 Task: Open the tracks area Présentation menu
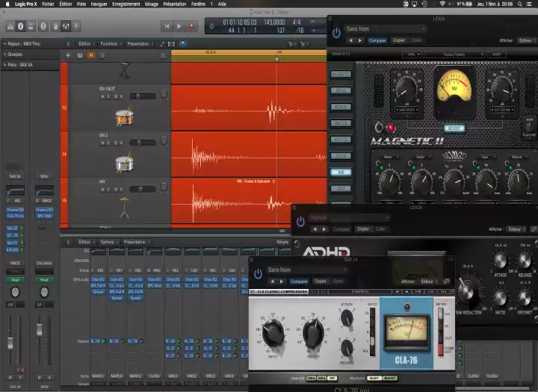click(x=140, y=44)
